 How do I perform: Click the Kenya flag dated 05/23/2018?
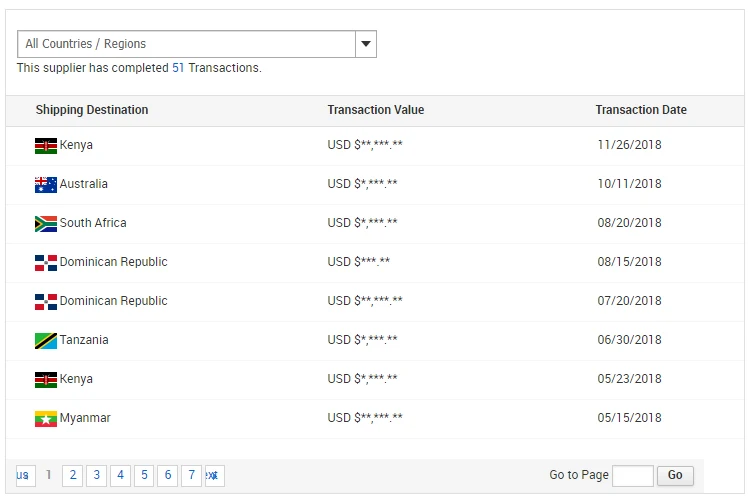click(46, 380)
